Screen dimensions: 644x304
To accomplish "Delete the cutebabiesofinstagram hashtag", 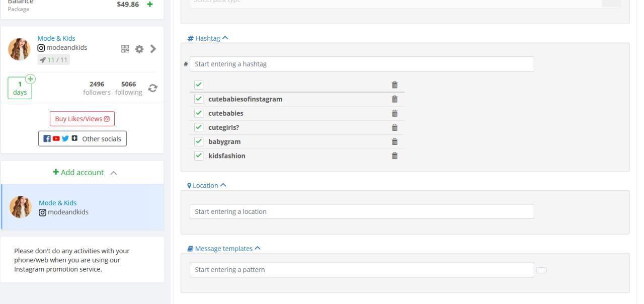I will tap(394, 99).
